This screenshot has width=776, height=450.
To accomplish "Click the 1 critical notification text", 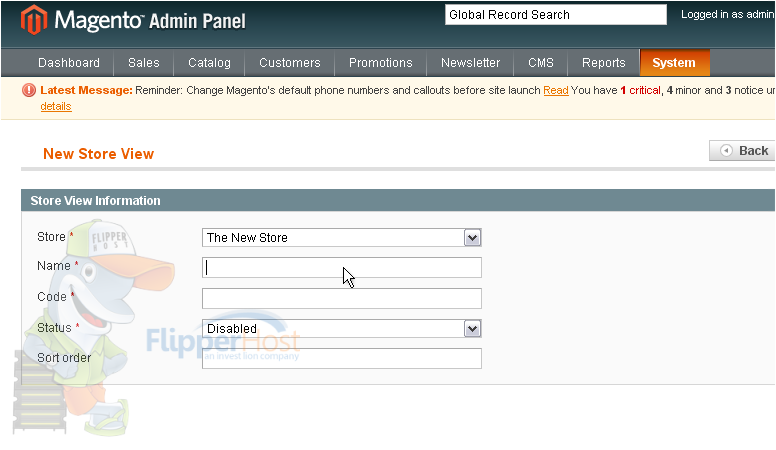I will tap(640, 91).
